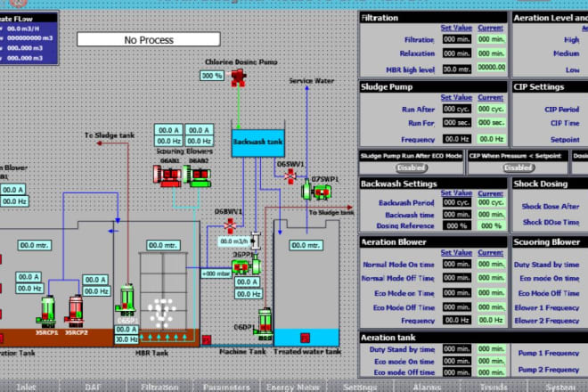Click recirculation pump 05RCP2
This screenshot has height=392, width=588.
(75, 311)
